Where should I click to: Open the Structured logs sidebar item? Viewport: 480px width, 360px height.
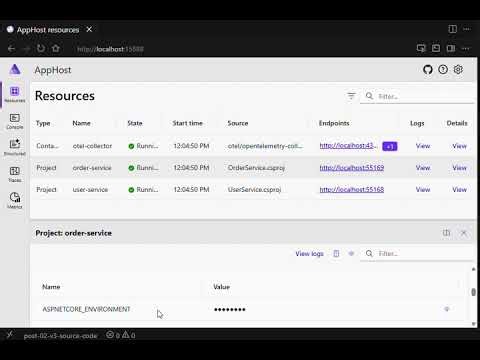point(15,148)
